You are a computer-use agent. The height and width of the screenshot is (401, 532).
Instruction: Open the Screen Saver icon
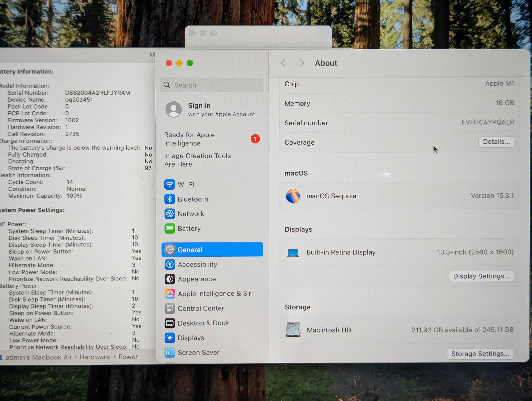[x=170, y=353]
